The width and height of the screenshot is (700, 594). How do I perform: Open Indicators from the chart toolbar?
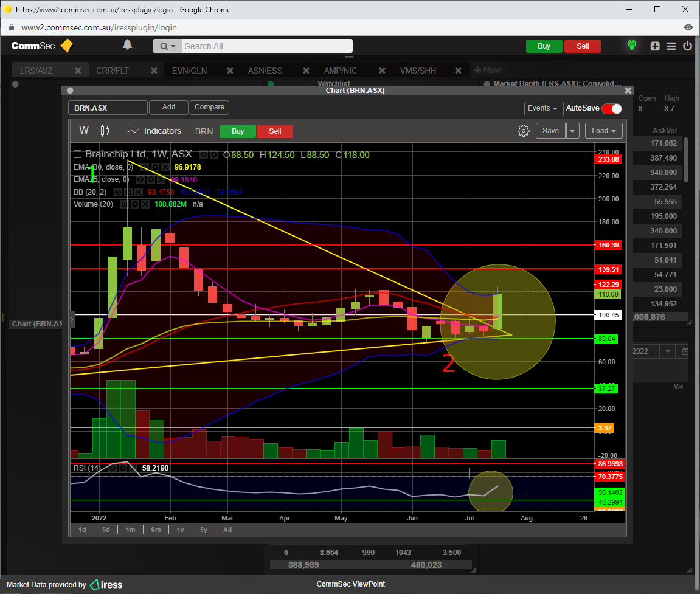154,131
